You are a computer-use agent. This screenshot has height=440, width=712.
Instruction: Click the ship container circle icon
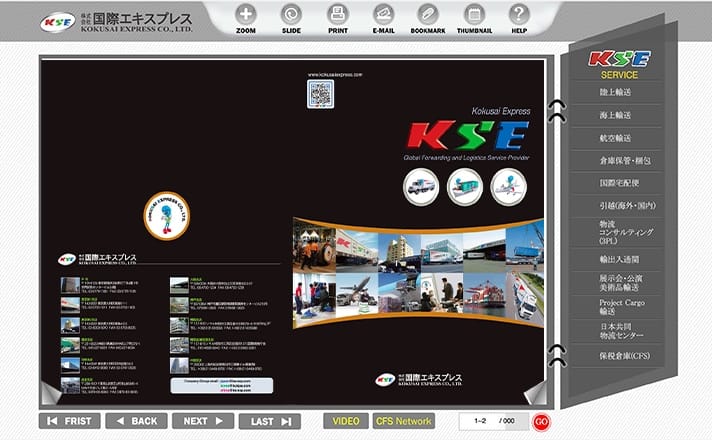pyautogui.click(x=465, y=187)
